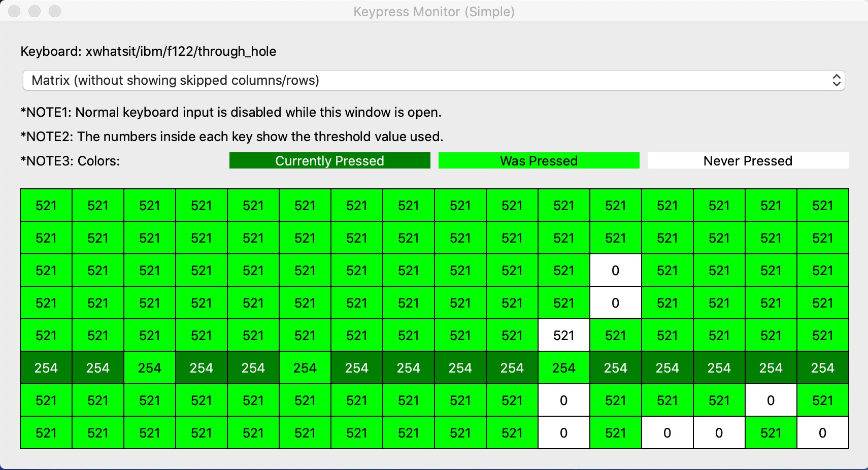This screenshot has height=470, width=868.
Task: Click the bottom-left 521 key cell
Action: (x=46, y=433)
